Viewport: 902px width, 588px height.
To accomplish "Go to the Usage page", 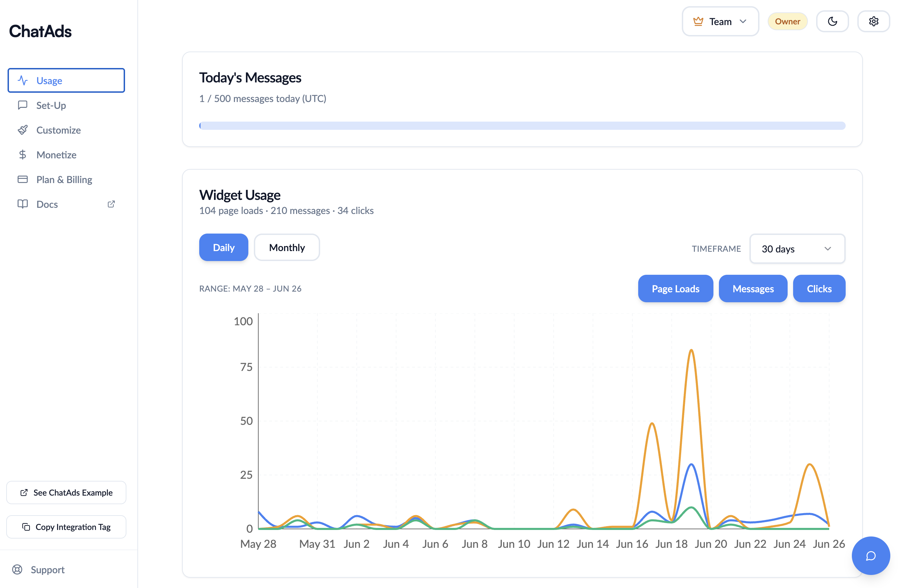I will point(66,80).
